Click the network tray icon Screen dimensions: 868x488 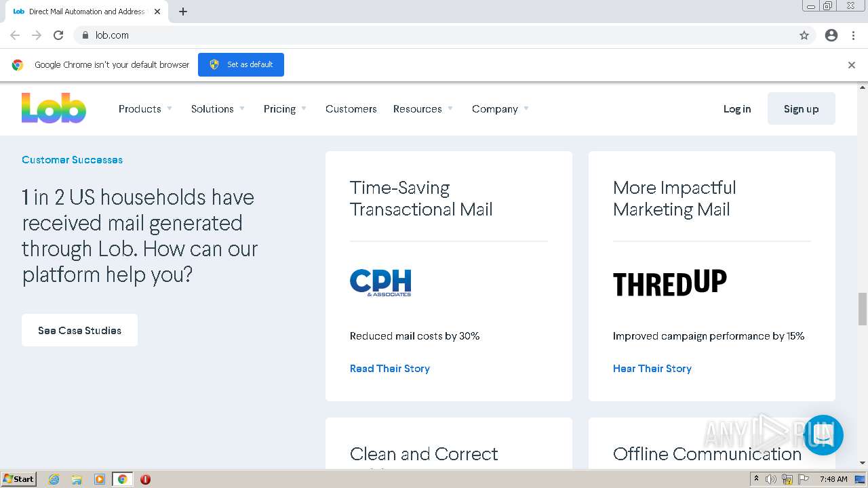787,479
